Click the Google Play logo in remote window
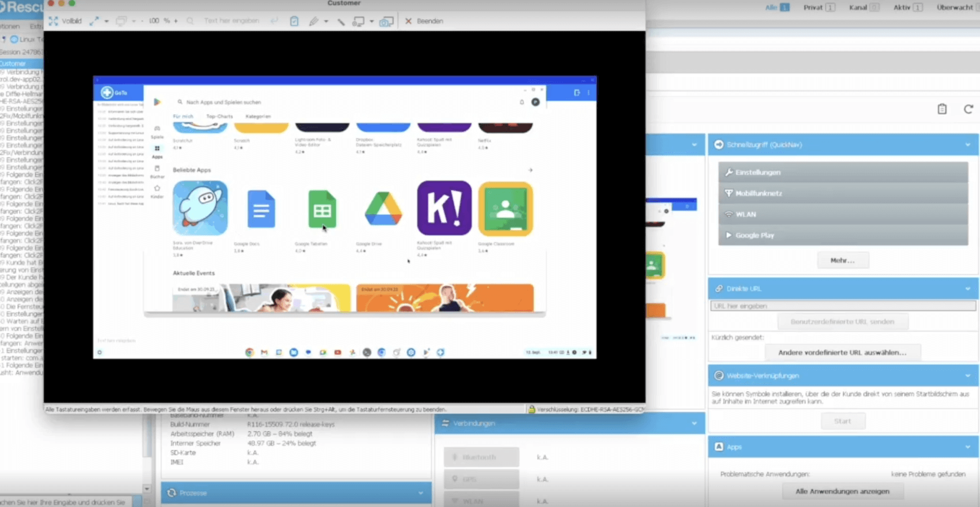Screen dimensions: 980x507 [157, 102]
